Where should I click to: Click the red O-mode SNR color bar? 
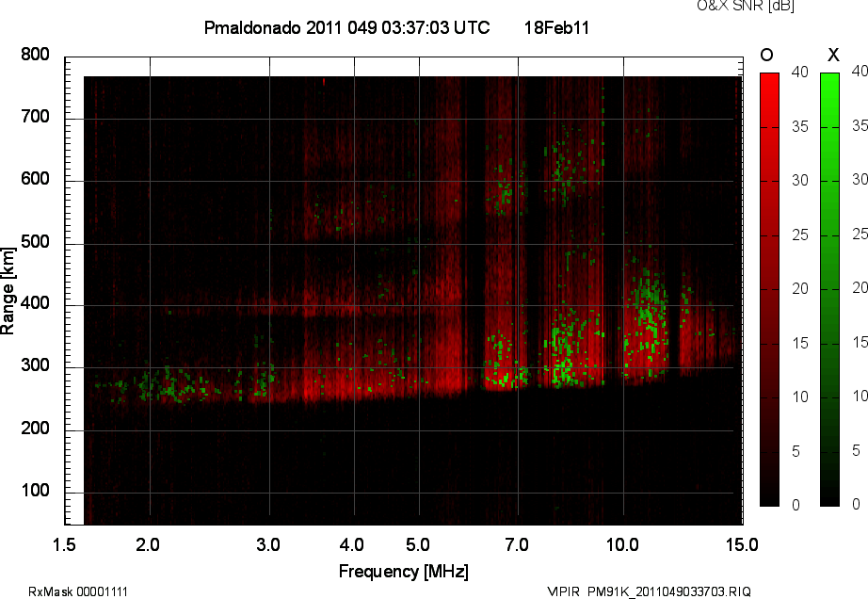769,288
